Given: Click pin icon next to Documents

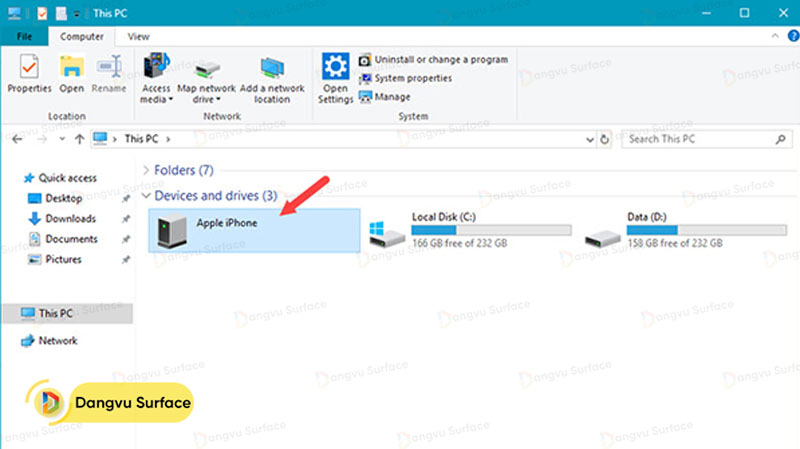Looking at the screenshot, I should point(126,239).
